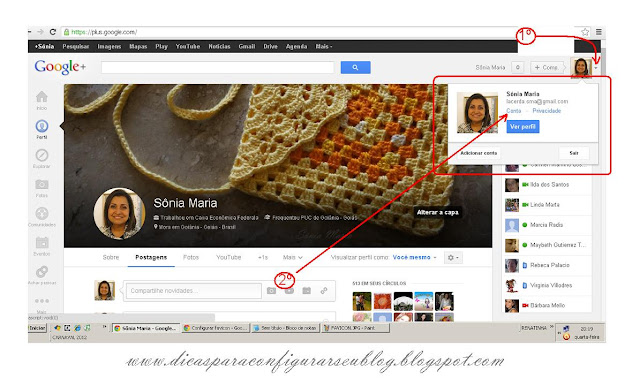Bookmark page with the star icon
This screenshot has height=378, width=640.
click(585, 32)
